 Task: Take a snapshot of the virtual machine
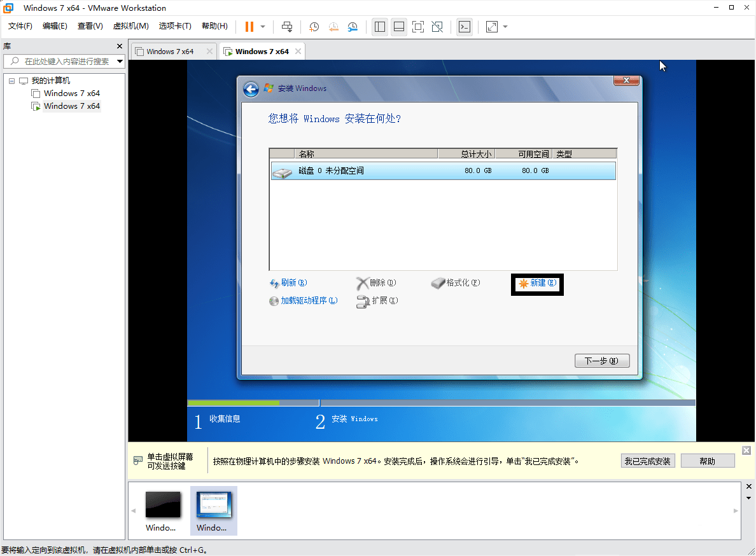pos(314,27)
